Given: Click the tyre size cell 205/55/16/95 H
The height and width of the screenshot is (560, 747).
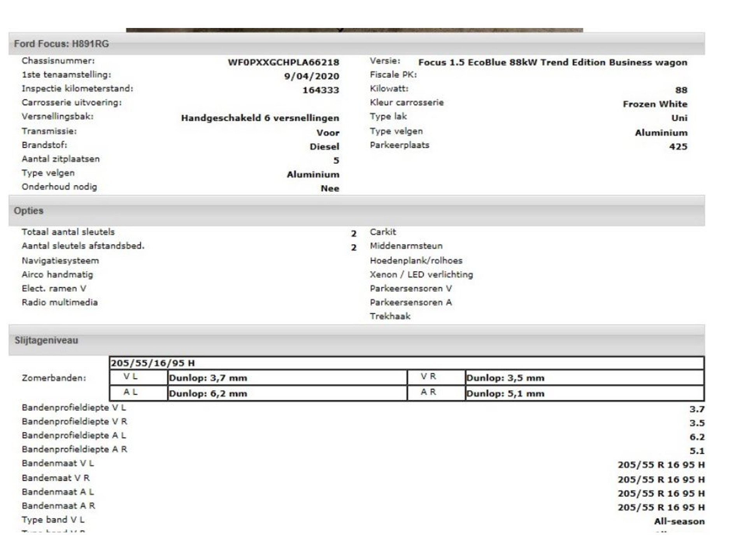Looking at the screenshot, I should pyautogui.click(x=407, y=363).
